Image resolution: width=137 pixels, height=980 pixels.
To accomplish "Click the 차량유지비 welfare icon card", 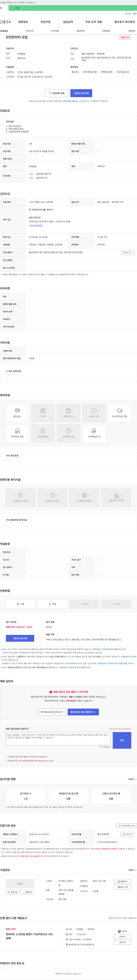I will click(x=68, y=413).
